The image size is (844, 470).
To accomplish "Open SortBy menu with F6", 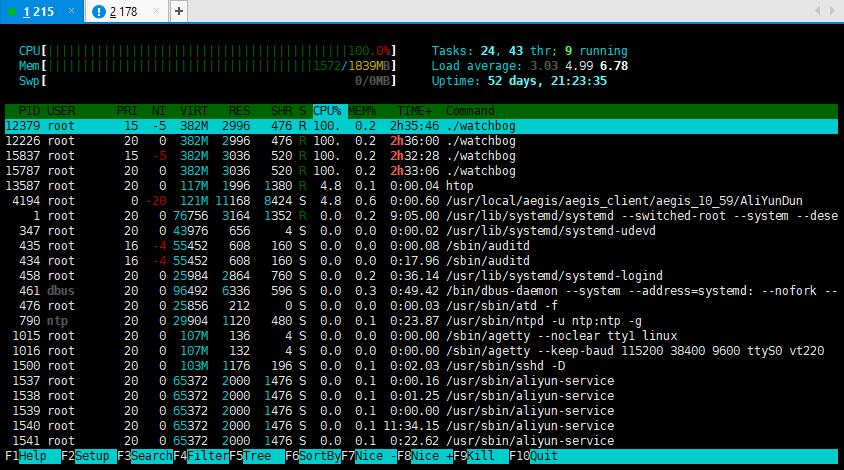I will 313,456.
